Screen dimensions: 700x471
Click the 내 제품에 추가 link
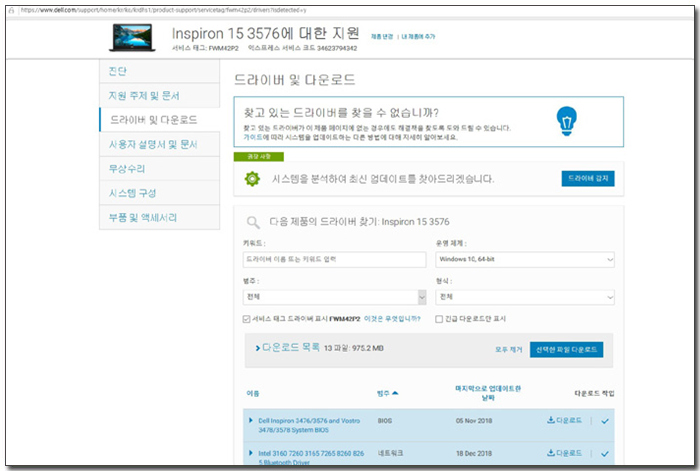tap(418, 37)
